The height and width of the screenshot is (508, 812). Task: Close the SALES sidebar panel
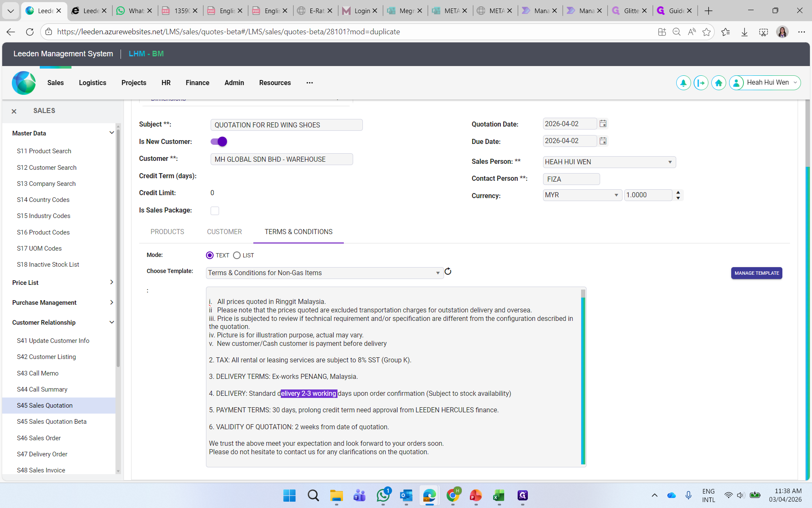coord(14,111)
